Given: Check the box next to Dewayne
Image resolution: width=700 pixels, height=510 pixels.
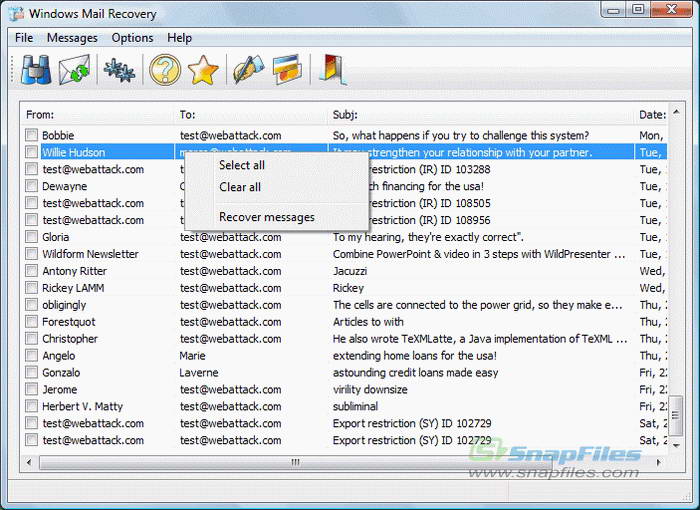Looking at the screenshot, I should click(x=31, y=186).
